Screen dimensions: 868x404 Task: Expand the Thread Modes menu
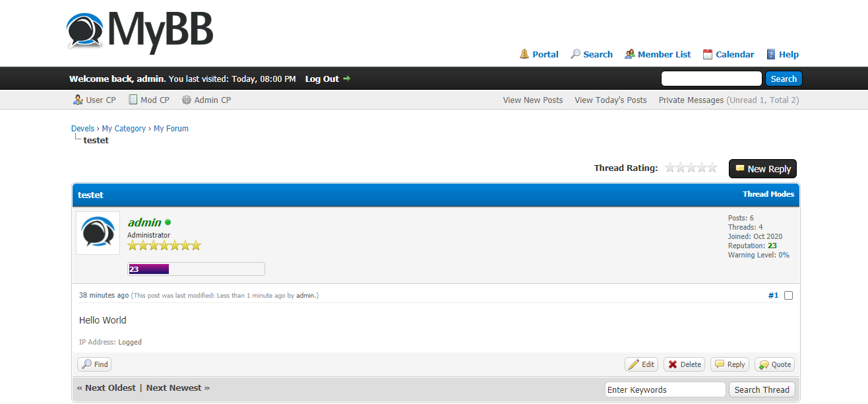[x=768, y=194]
